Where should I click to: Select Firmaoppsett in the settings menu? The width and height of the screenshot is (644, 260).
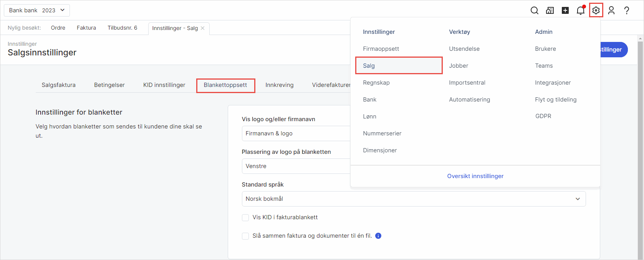tap(381, 49)
